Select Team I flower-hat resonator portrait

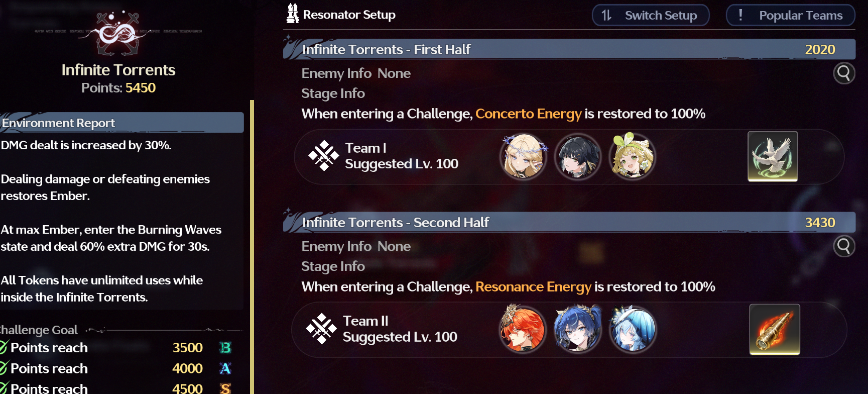(632, 156)
